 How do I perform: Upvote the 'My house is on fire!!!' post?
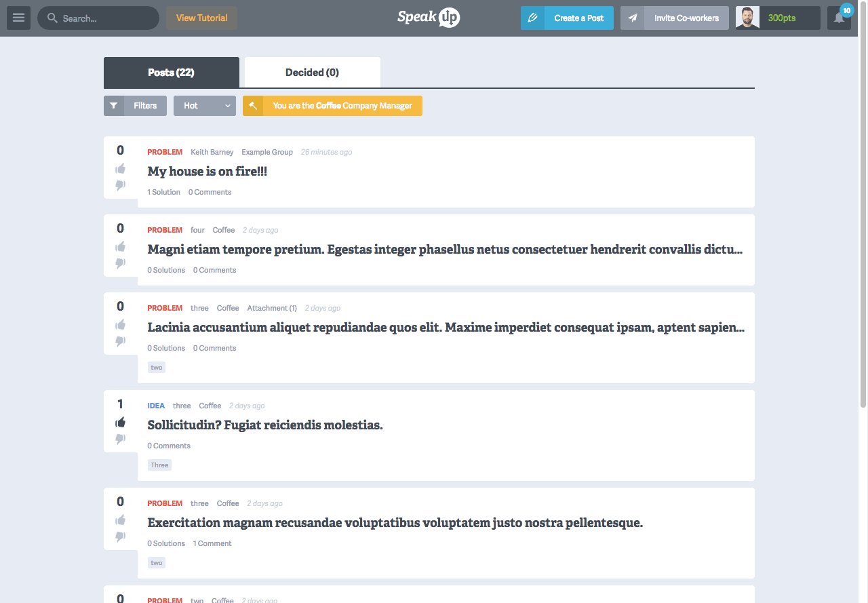(x=120, y=168)
